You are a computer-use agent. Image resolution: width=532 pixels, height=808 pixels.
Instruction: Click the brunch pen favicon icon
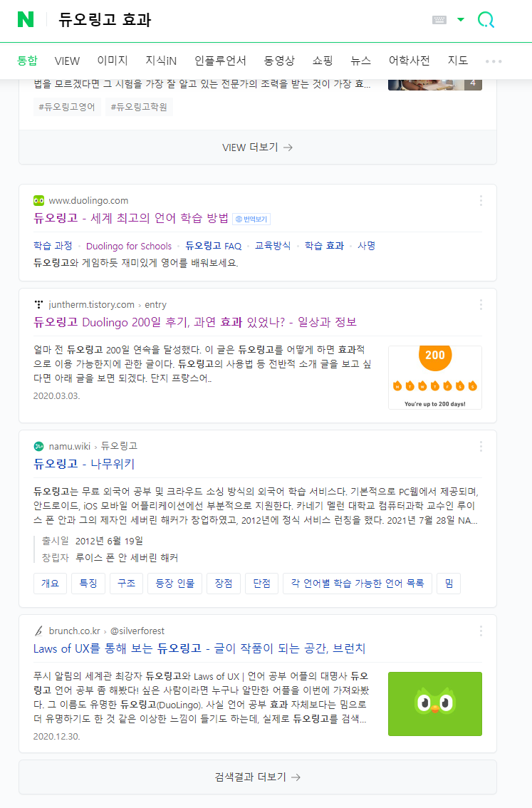click(x=38, y=631)
